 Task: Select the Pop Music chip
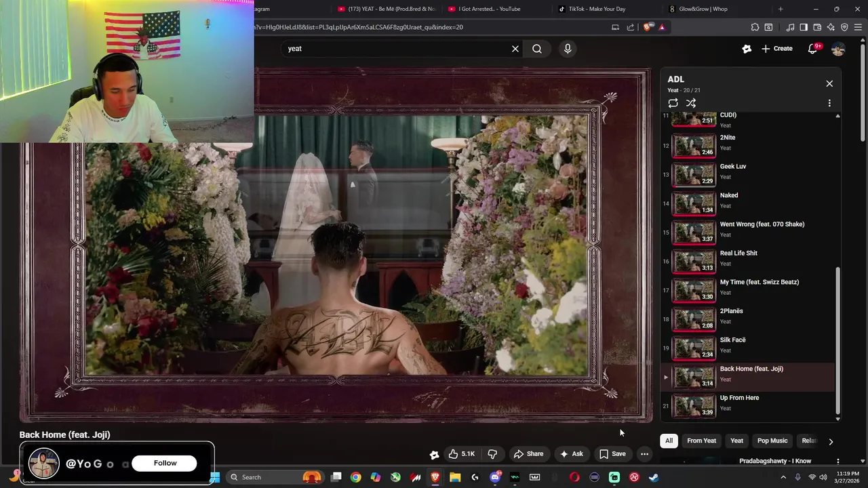(772, 441)
